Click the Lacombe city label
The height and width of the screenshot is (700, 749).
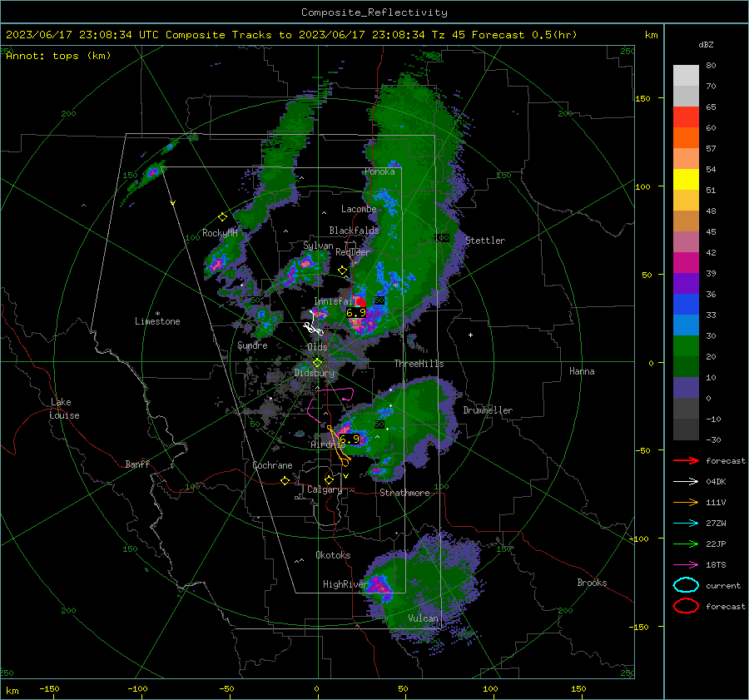(x=359, y=209)
